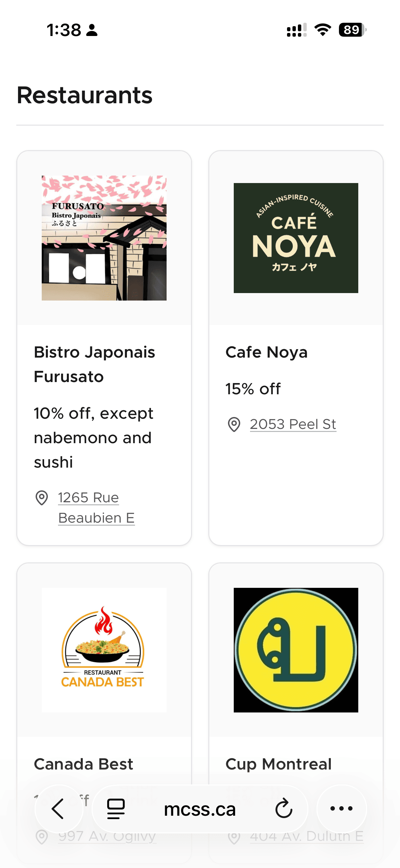Select the Restaurant Canada Best logo
Viewport: 400px width, 868px height.
(104, 650)
